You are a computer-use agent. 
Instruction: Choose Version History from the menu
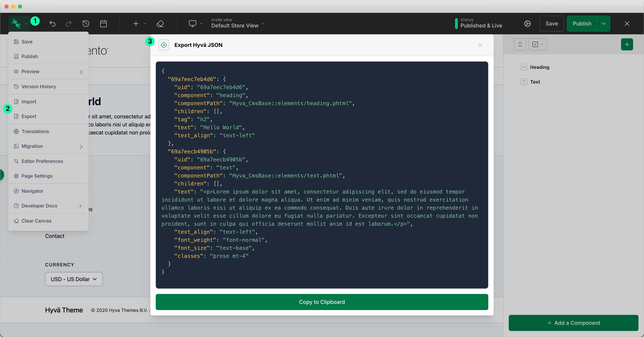tap(48, 87)
